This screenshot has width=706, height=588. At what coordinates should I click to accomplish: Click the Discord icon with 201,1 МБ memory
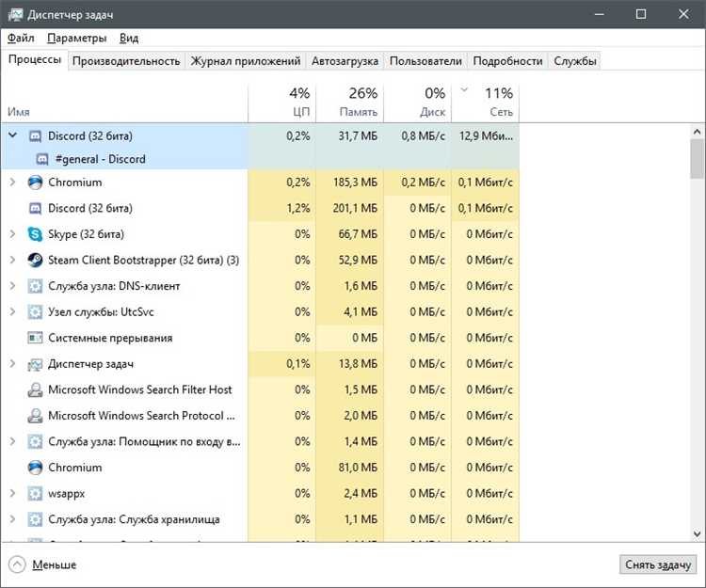(x=35, y=208)
